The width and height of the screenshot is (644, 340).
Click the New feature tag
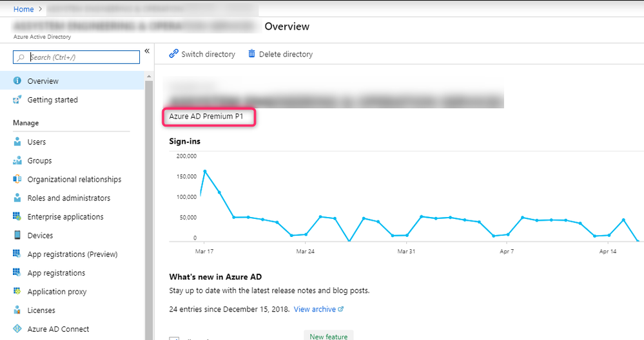pos(329,336)
